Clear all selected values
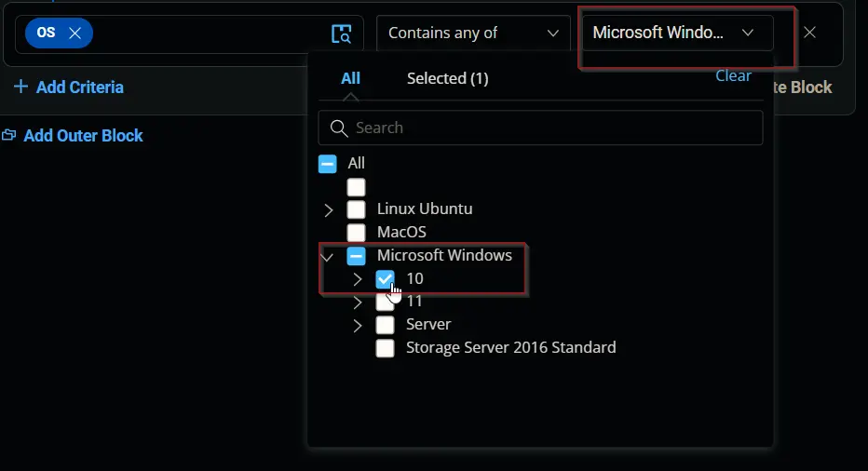Screen dimensions: 868x471 point(733,75)
